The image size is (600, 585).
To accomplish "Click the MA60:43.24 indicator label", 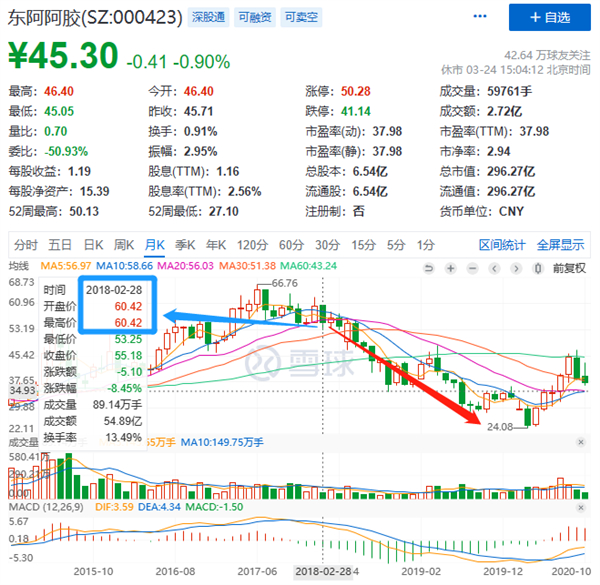I will point(308,266).
